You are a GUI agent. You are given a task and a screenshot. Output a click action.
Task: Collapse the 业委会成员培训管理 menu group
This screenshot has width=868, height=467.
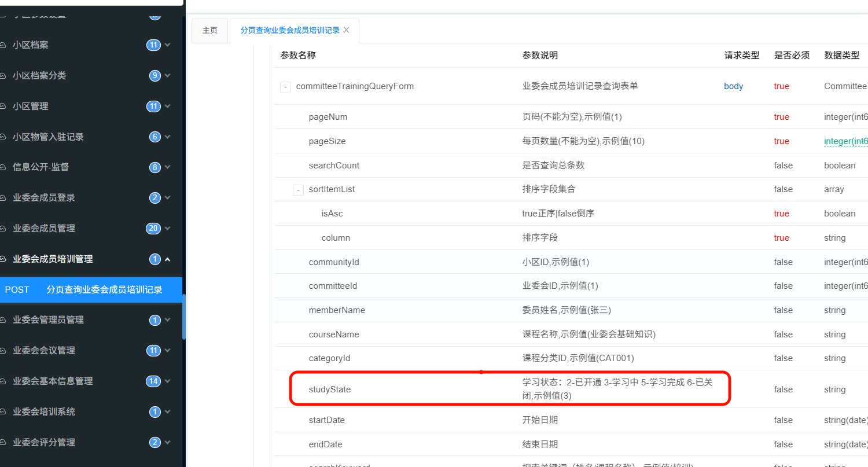click(168, 259)
